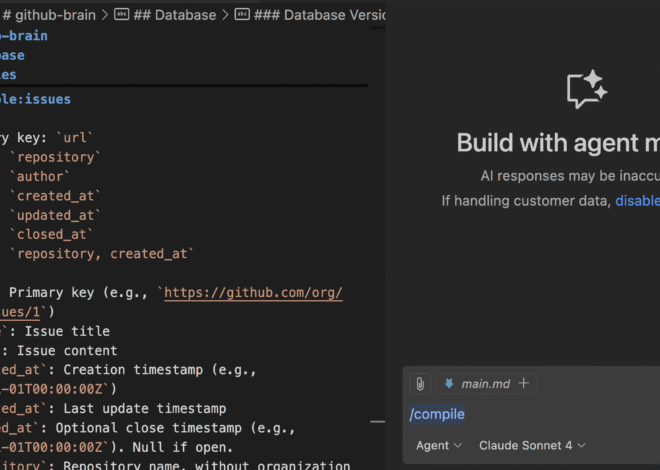Open the Claude Sonnet 4 model picker

click(x=532, y=445)
